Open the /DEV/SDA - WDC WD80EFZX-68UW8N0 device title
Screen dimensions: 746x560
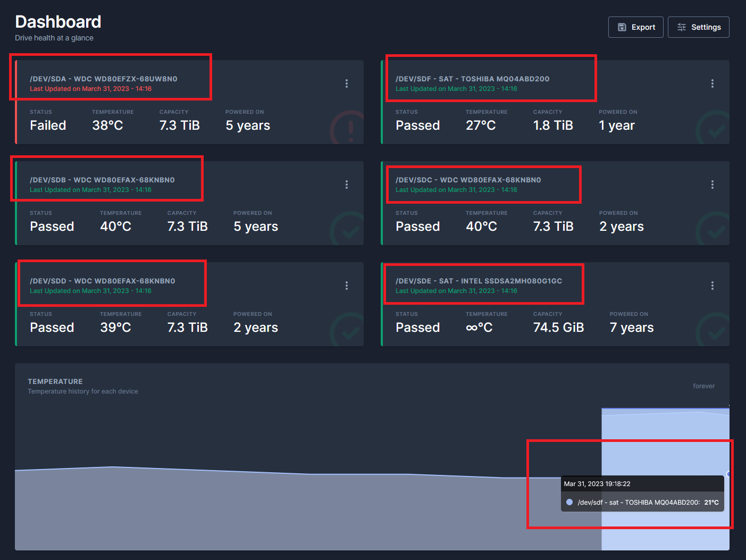tap(104, 79)
